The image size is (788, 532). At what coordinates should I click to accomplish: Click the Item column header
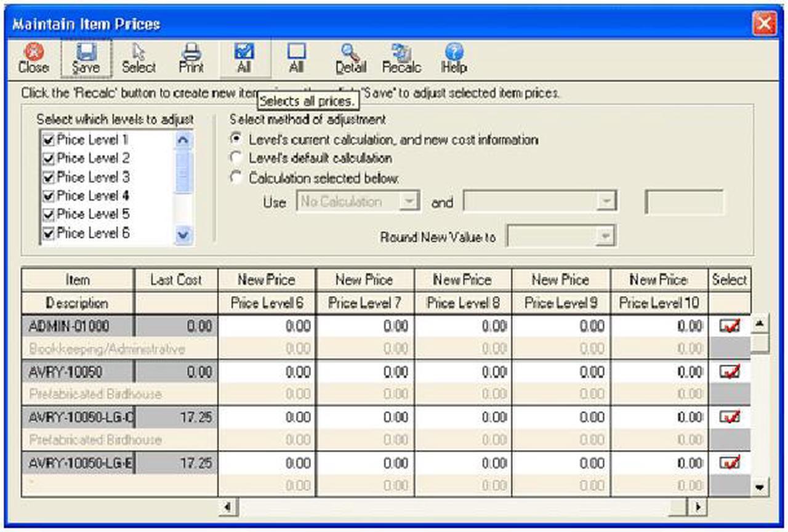[78, 280]
